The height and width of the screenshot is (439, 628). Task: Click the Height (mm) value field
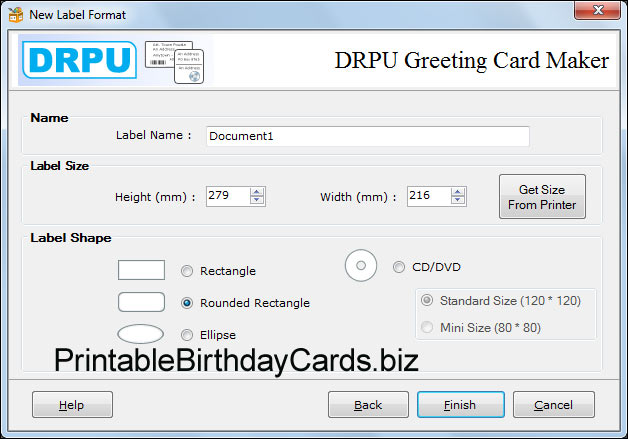(228, 196)
